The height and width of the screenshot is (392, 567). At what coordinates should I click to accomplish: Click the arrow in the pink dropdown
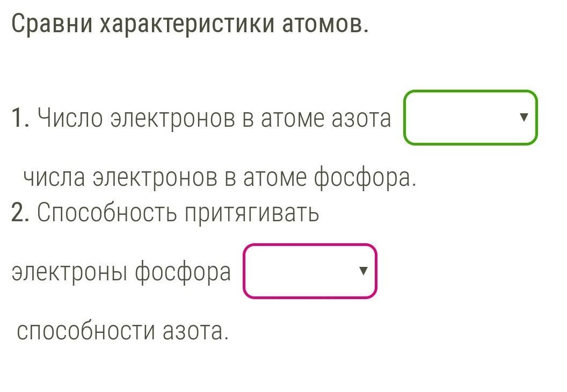[364, 271]
